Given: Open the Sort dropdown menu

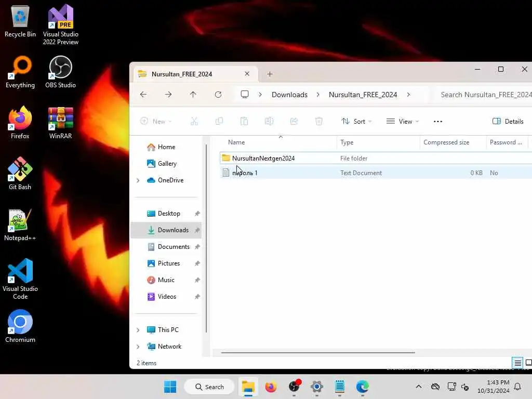Looking at the screenshot, I should pyautogui.click(x=356, y=121).
